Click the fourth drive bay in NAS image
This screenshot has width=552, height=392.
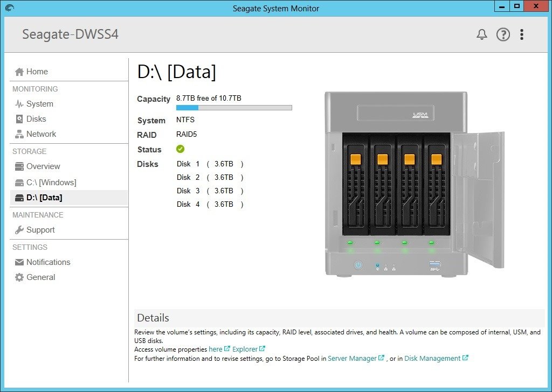click(x=437, y=184)
